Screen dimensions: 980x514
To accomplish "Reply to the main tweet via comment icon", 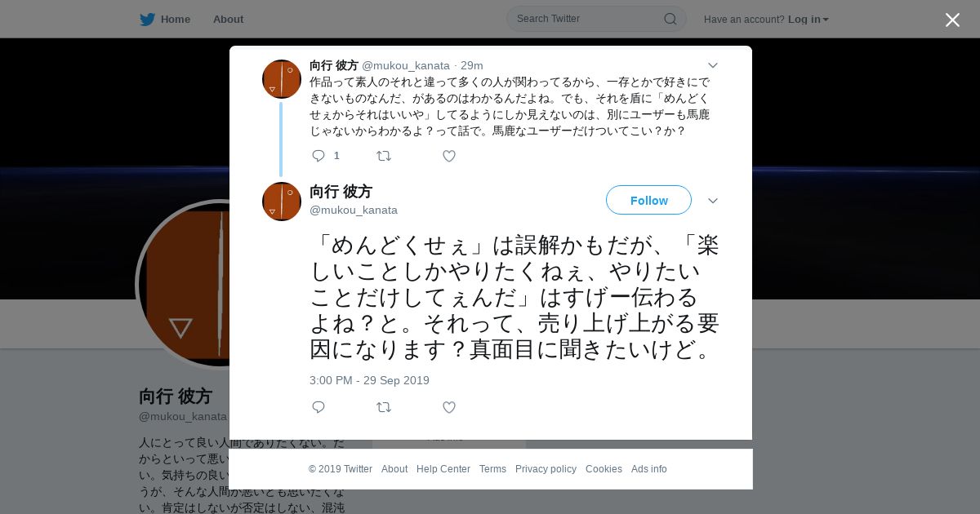I will point(318,407).
